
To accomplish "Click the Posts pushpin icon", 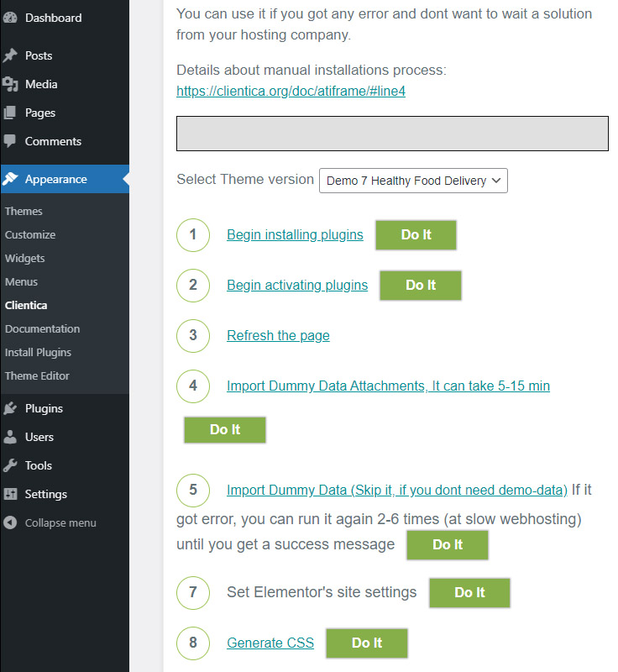I will tap(10, 55).
